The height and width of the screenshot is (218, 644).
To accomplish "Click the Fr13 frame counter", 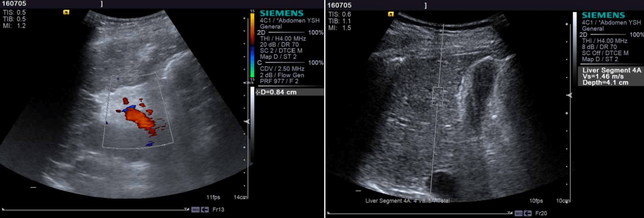I will (x=218, y=209).
